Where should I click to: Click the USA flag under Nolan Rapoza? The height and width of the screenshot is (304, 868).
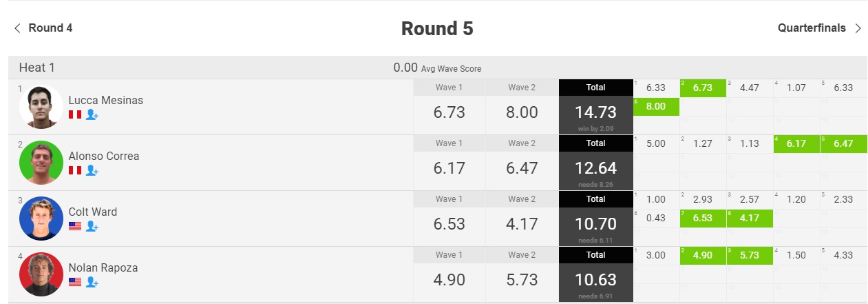[75, 282]
